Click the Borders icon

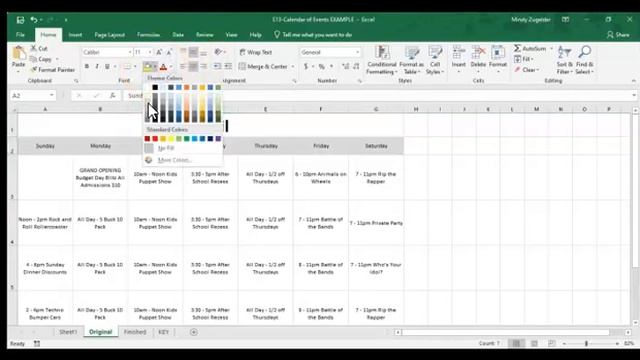coord(127,67)
